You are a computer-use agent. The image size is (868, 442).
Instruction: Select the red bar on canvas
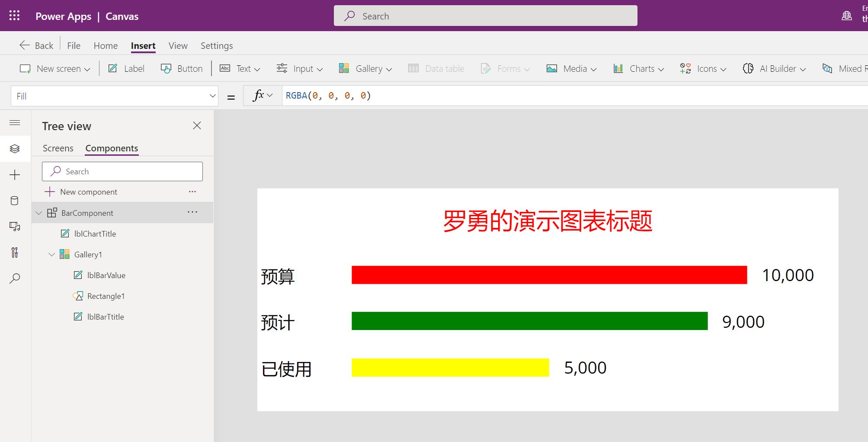(549, 275)
